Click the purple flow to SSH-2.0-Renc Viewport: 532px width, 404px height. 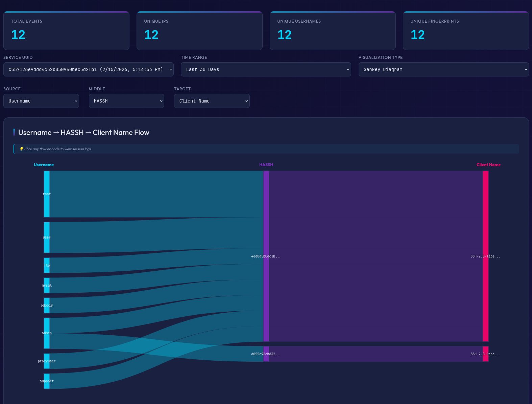tap(376, 354)
